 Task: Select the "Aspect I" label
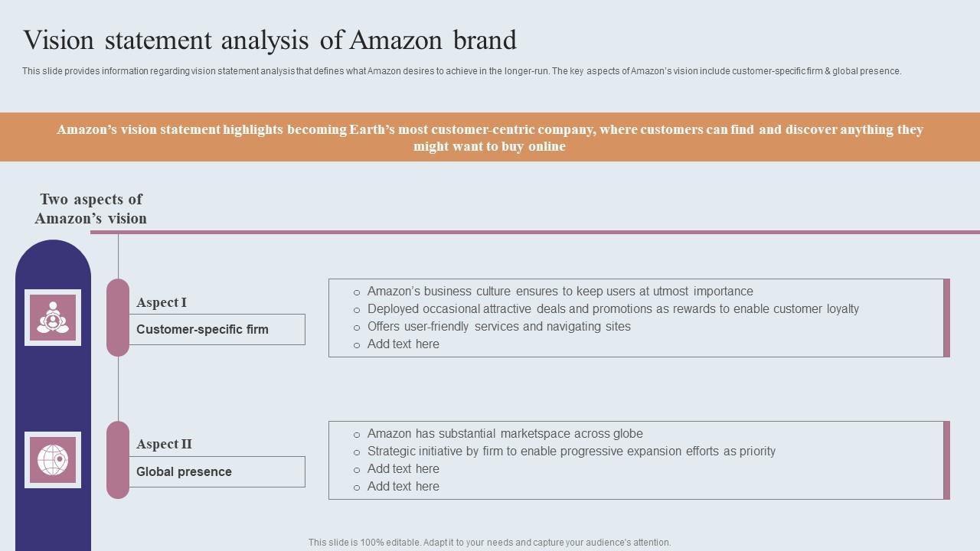coord(162,302)
